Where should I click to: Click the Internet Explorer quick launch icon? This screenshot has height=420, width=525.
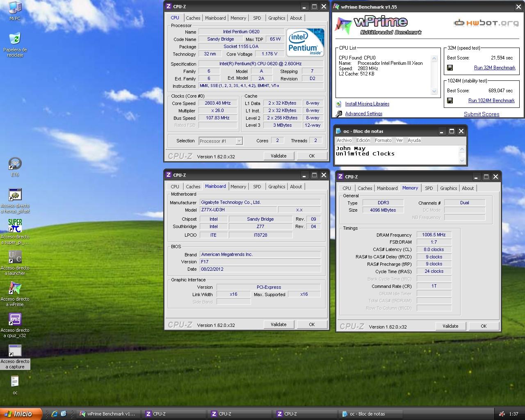tap(54, 414)
